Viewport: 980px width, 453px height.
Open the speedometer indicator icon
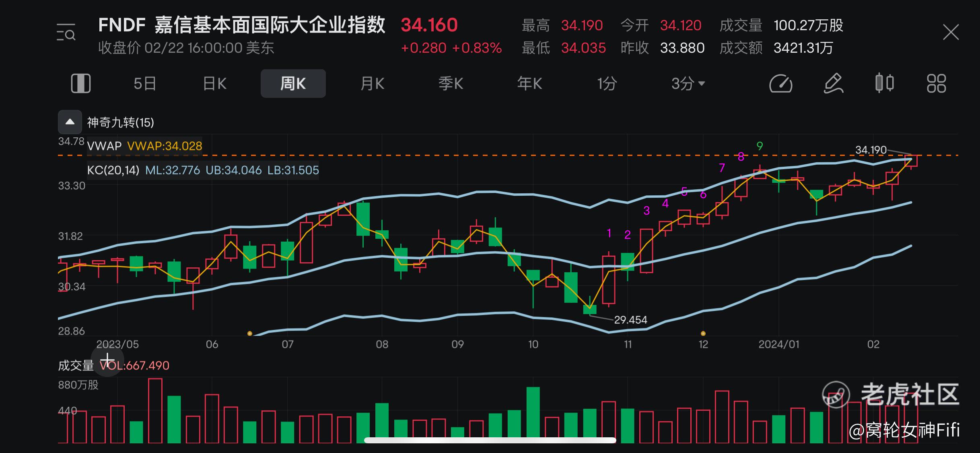pos(781,84)
